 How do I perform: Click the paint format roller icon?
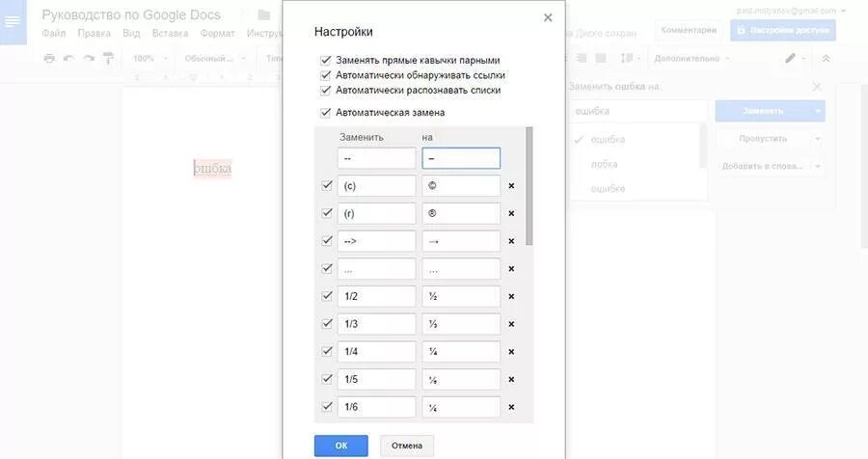coord(108,59)
